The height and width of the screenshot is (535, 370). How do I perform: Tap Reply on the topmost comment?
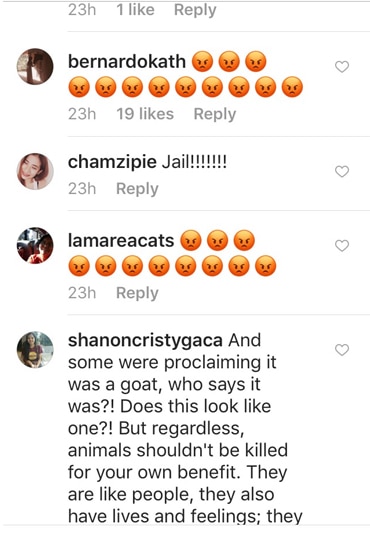[195, 10]
